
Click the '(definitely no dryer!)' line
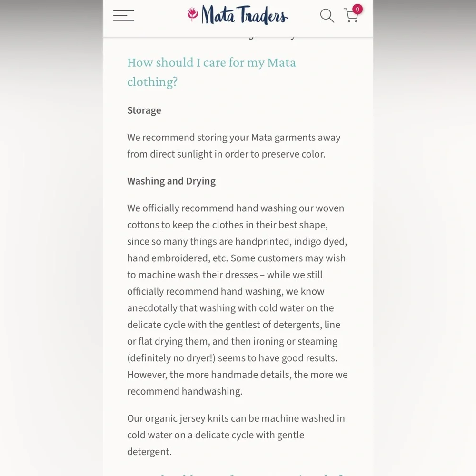click(x=232, y=358)
